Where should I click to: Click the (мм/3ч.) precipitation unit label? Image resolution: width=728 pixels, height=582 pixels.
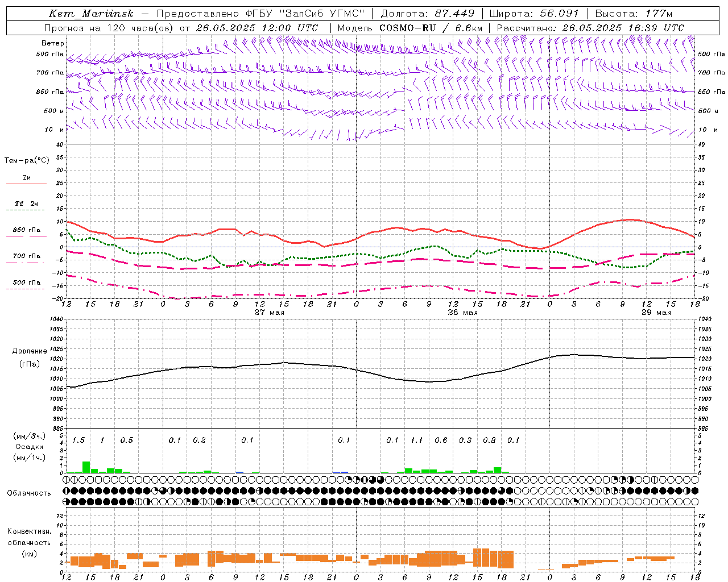pos(30,436)
